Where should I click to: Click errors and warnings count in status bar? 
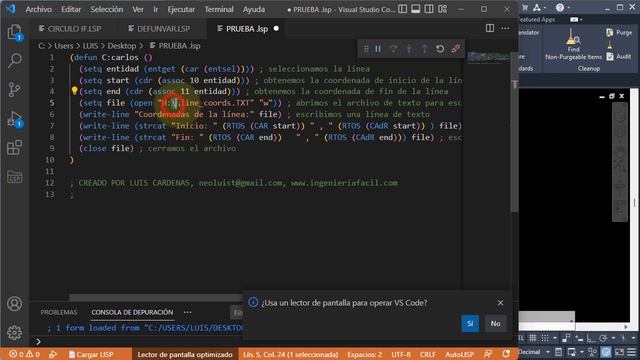click(24, 354)
